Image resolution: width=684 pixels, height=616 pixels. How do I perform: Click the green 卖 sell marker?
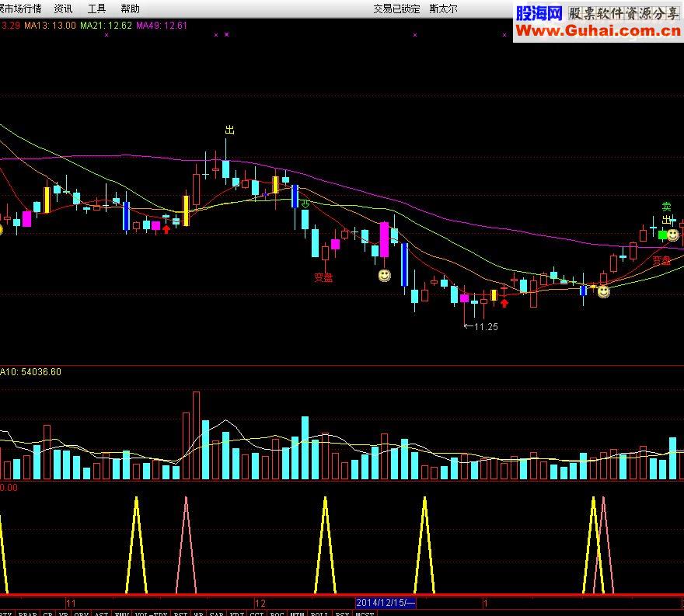(667, 207)
